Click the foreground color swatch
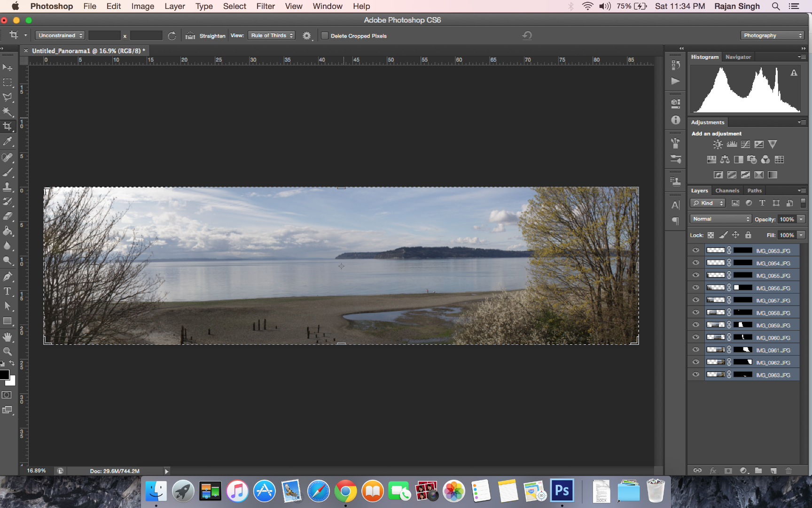The image size is (812, 508). coord(4,374)
